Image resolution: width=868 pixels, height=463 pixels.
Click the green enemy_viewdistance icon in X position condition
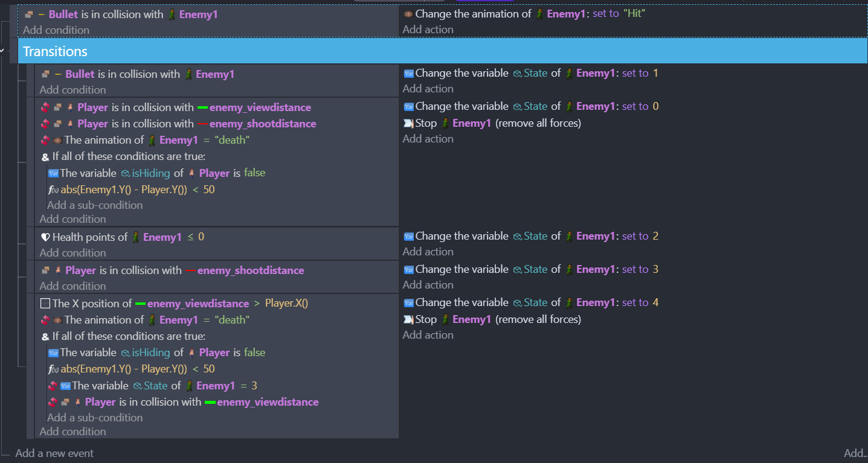(x=141, y=304)
